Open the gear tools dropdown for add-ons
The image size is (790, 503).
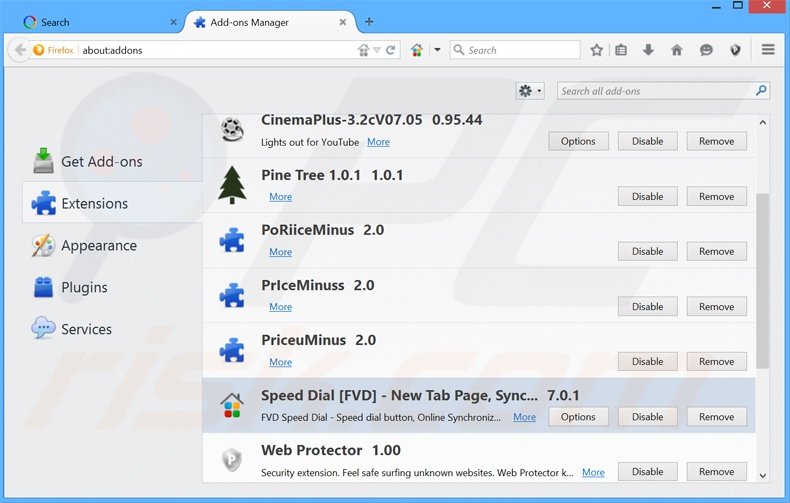(529, 91)
